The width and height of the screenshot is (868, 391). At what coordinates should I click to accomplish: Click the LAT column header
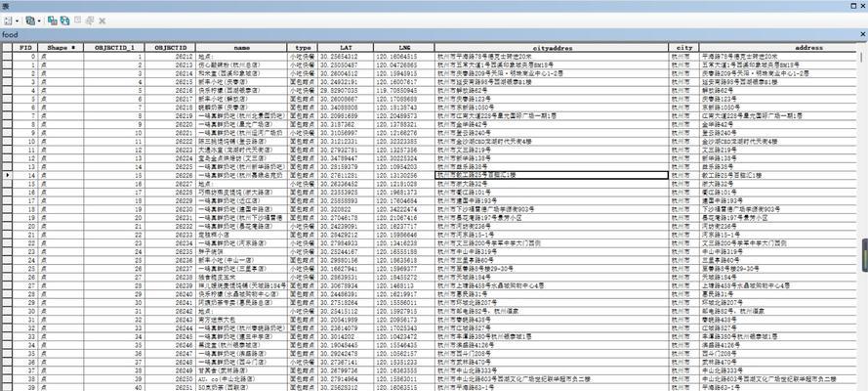coord(346,48)
